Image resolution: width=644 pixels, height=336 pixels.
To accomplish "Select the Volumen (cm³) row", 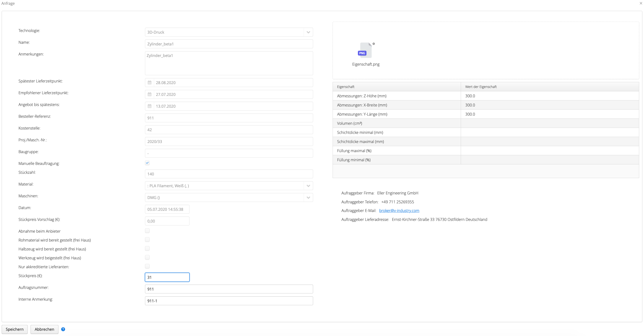I will (x=486, y=123).
